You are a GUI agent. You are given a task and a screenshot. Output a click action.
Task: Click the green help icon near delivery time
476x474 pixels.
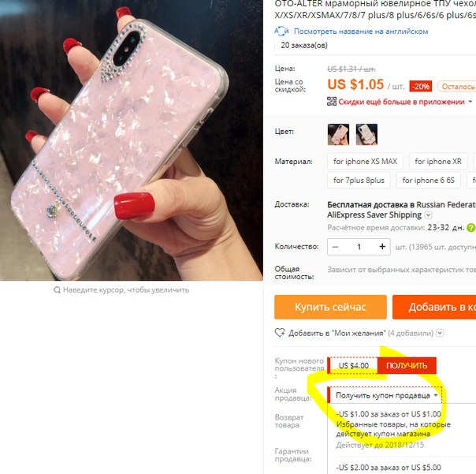470,228
